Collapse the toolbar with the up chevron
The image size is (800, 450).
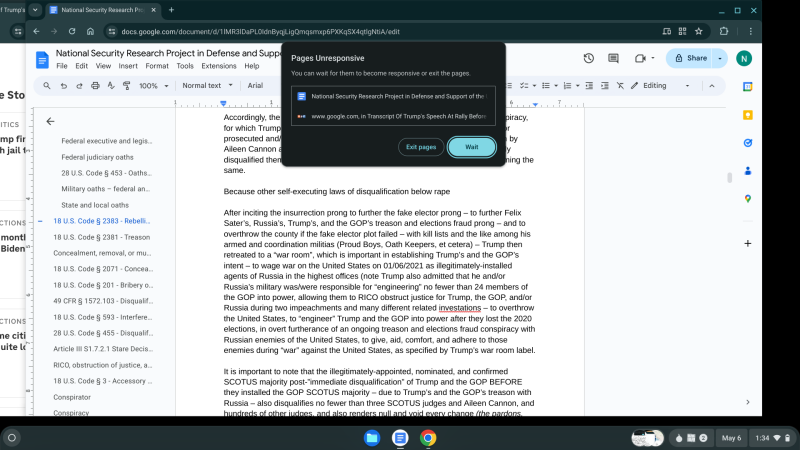click(x=712, y=86)
